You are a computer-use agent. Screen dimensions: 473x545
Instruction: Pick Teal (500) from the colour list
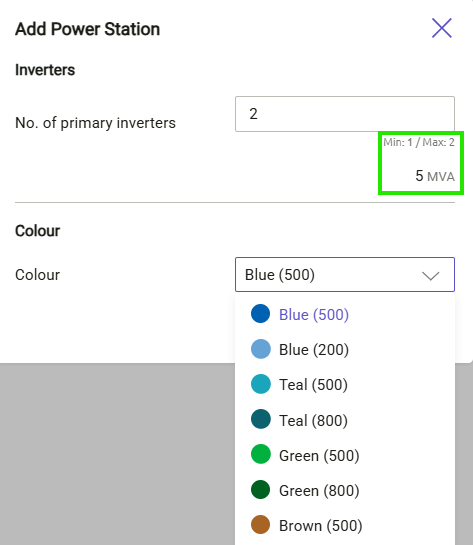click(345, 384)
